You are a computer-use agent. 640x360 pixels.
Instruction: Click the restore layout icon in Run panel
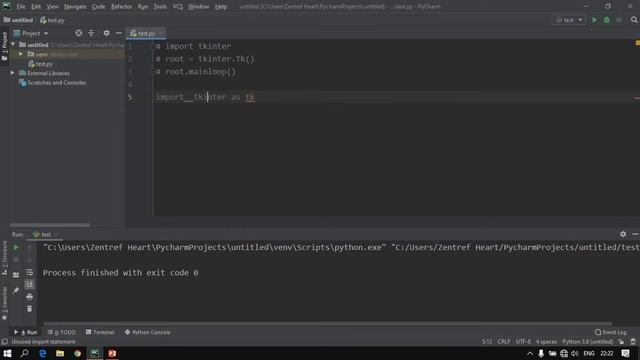point(16,275)
